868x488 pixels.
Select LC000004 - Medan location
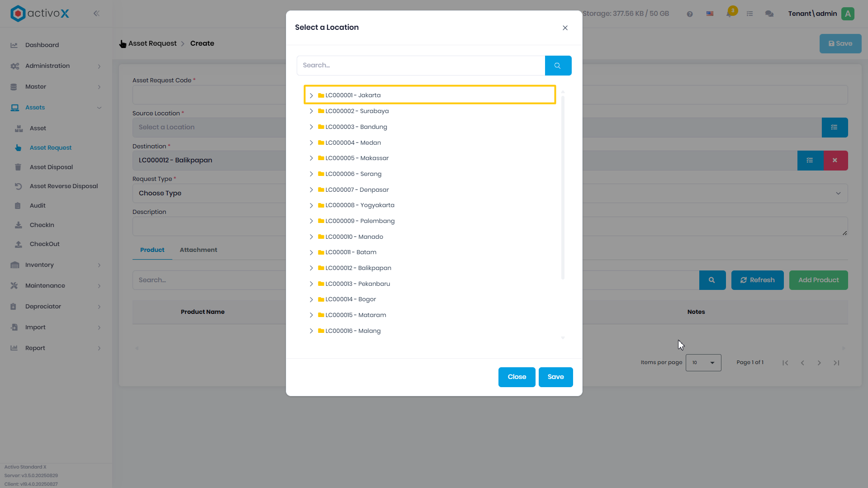[x=353, y=143]
